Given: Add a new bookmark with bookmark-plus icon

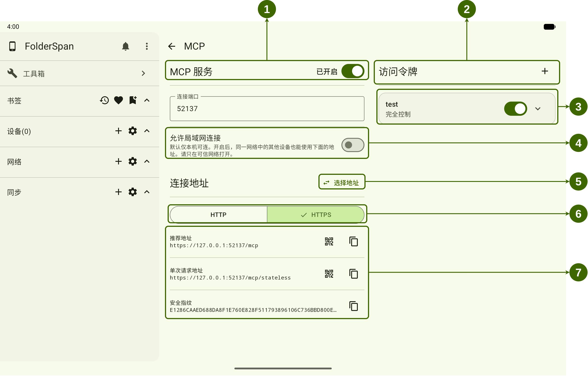Looking at the screenshot, I should [x=133, y=100].
